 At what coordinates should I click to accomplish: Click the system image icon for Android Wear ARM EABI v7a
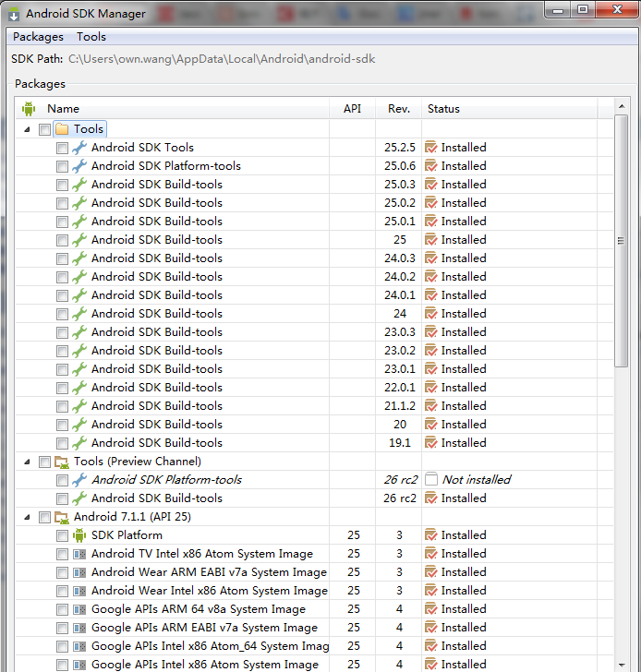(x=79, y=572)
